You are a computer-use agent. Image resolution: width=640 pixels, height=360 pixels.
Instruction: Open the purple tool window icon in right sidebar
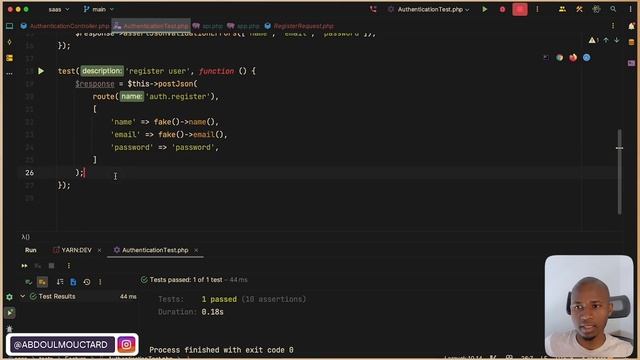click(x=631, y=63)
